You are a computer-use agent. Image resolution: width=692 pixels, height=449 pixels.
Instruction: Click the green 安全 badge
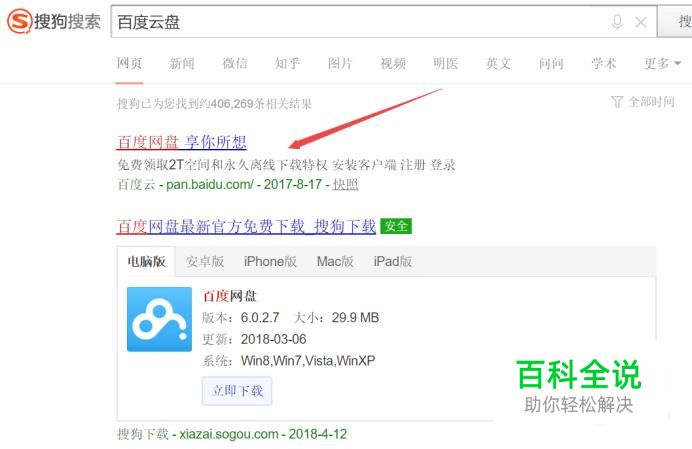(396, 226)
